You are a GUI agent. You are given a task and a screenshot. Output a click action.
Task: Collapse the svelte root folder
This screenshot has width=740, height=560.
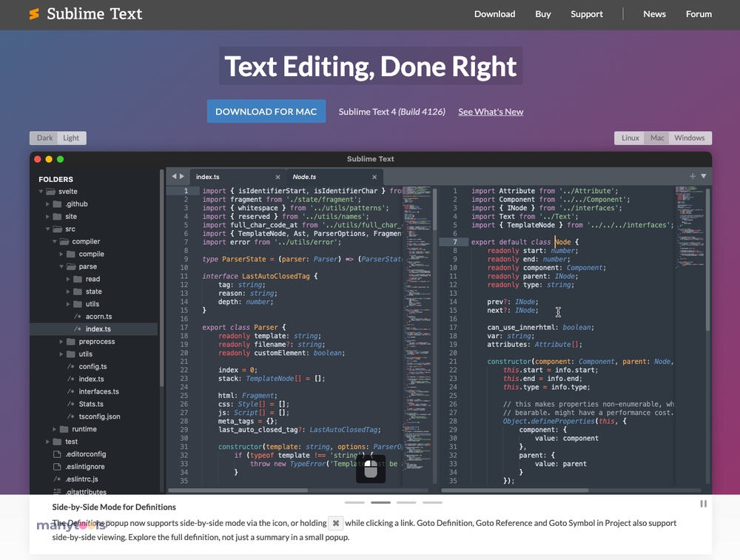point(41,192)
